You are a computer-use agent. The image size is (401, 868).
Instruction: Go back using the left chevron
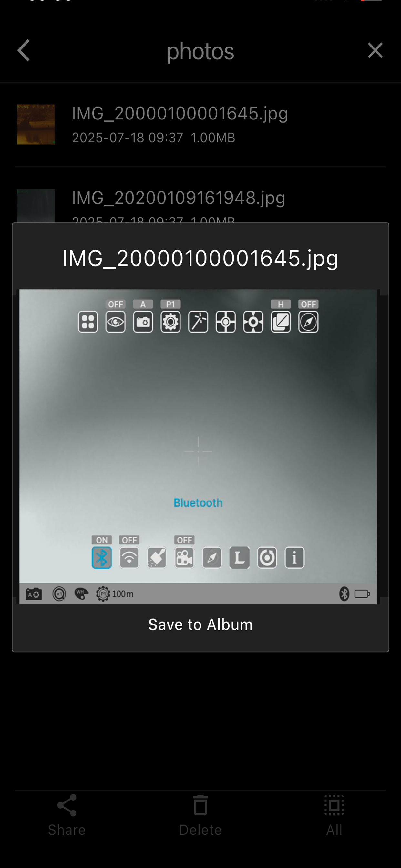click(24, 51)
